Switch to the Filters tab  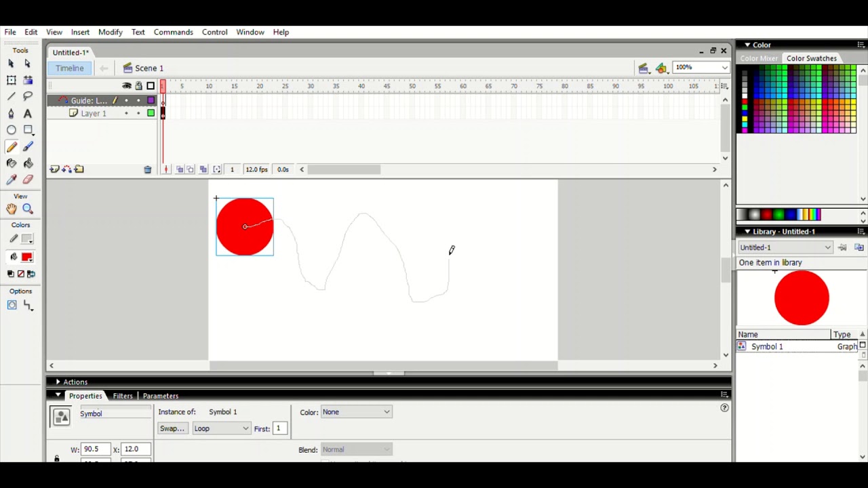(x=123, y=396)
